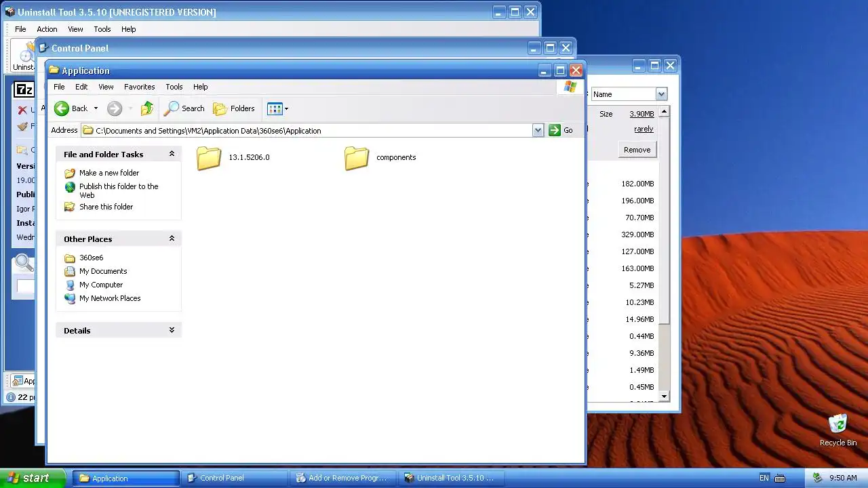Open View menu in Uninstall Tool
Image resolution: width=868 pixels, height=488 pixels.
(x=75, y=29)
